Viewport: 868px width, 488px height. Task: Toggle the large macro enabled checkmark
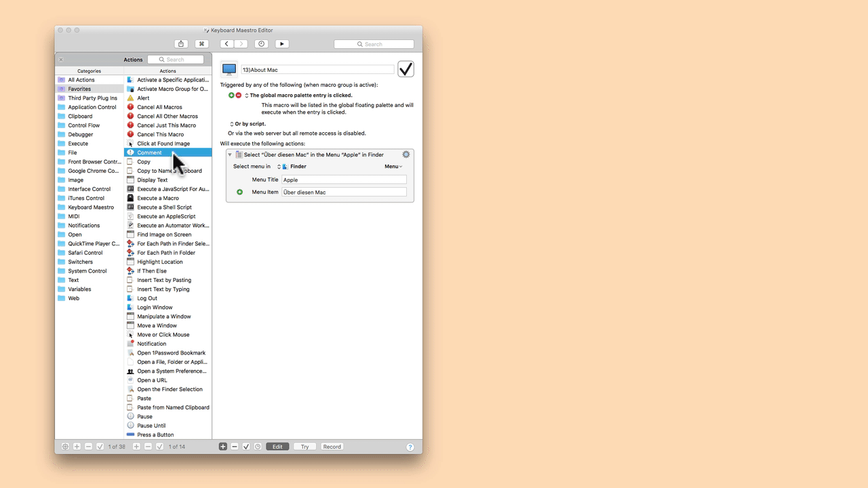406,69
